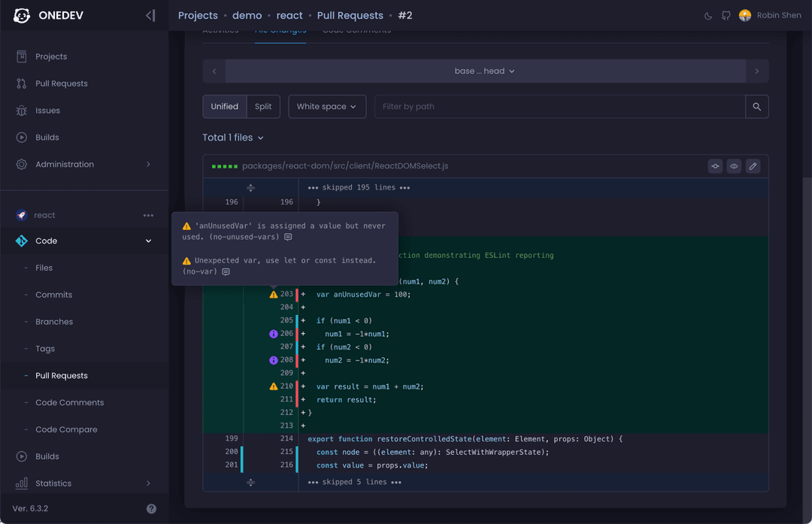Open the GitHub-style cat icon in header
Screen dimensions: 812x524
point(726,16)
